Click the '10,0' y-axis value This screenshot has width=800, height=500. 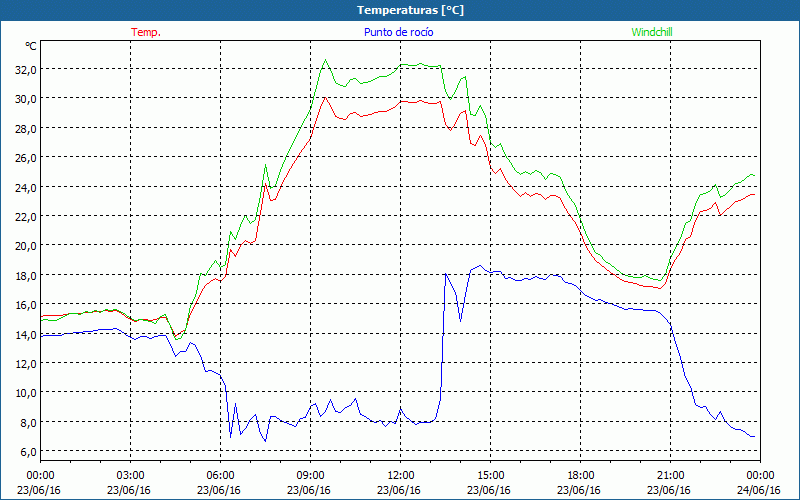26,393
